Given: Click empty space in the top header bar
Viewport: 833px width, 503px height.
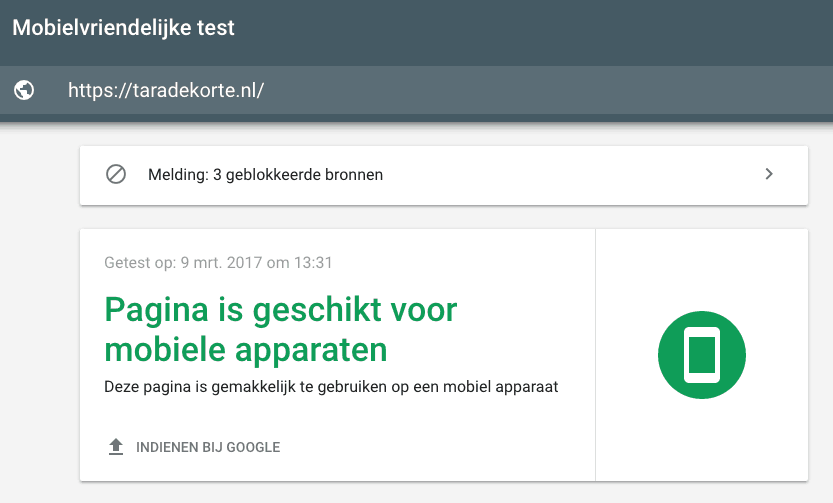Looking at the screenshot, I should pyautogui.click(x=550, y=28).
